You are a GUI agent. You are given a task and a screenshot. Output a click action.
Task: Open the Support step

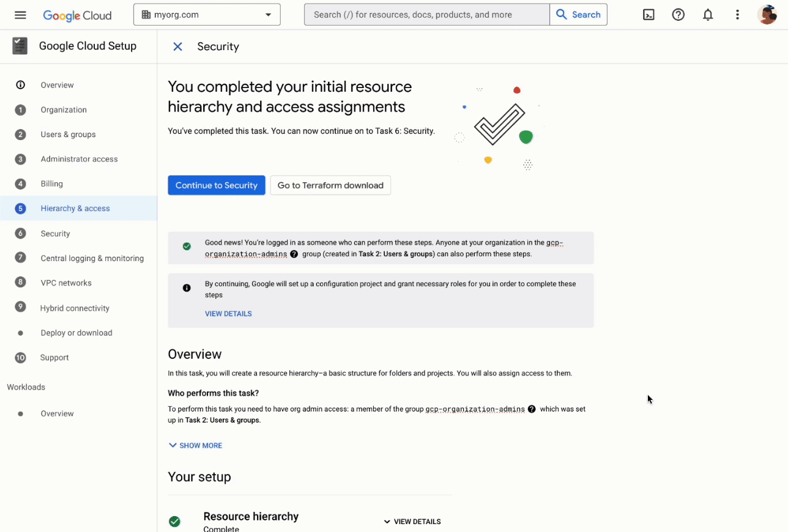pyautogui.click(x=54, y=358)
